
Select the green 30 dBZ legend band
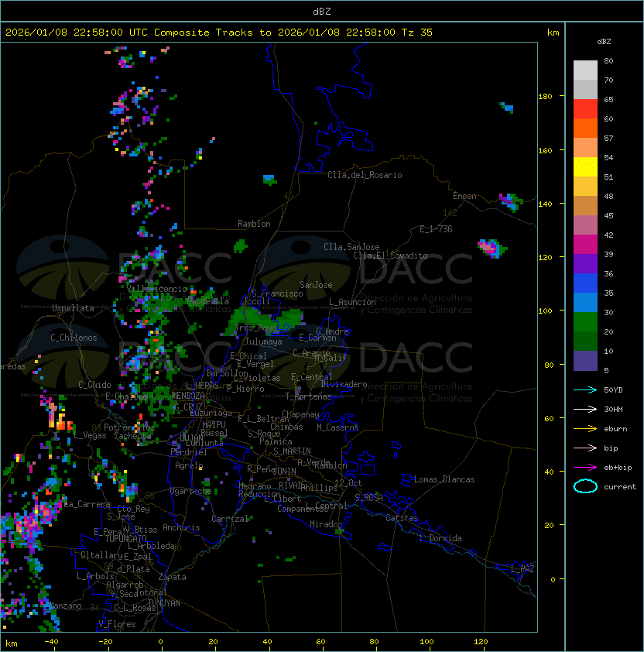click(585, 322)
